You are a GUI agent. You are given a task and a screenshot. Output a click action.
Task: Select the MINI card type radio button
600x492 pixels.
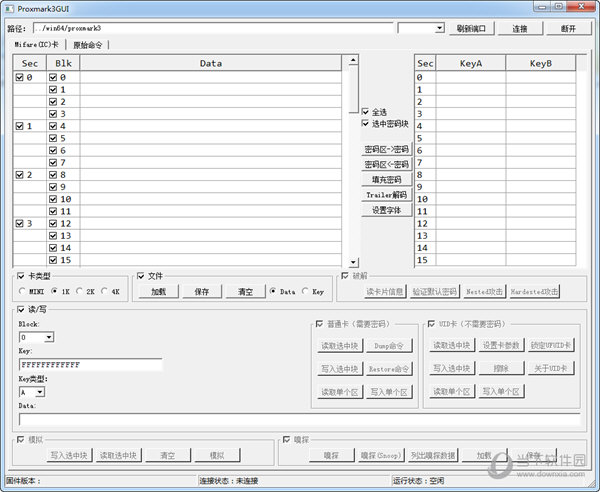coord(22,291)
